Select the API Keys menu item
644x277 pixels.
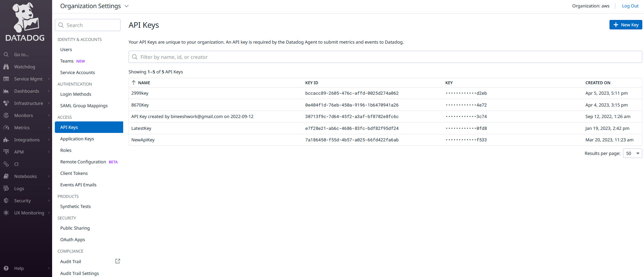(x=89, y=127)
